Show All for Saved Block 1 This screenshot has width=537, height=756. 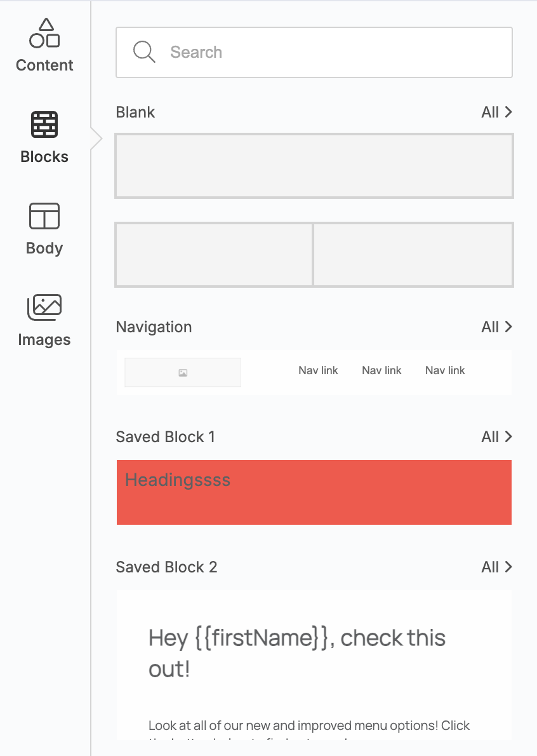(x=496, y=437)
